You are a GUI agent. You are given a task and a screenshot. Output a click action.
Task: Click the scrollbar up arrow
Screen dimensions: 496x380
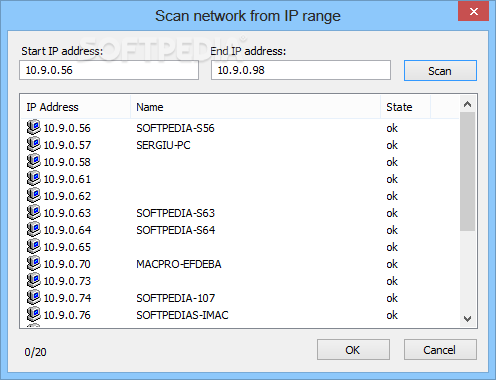pos(467,104)
